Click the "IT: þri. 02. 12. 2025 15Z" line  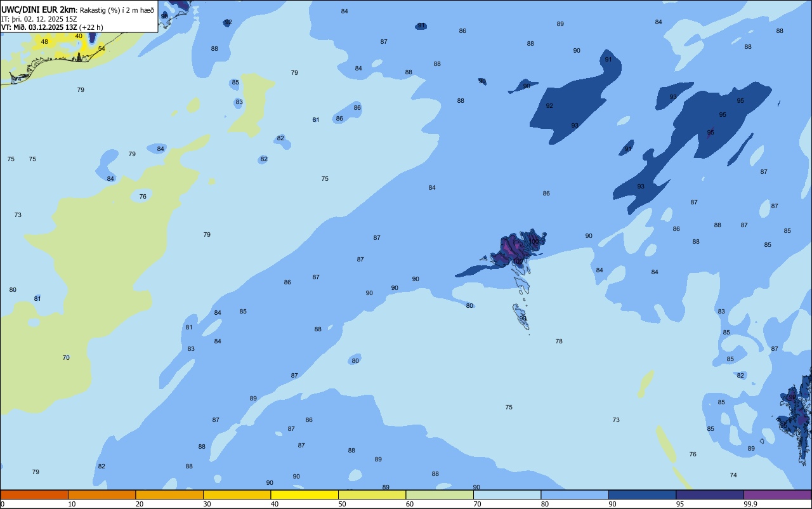[x=39, y=19]
